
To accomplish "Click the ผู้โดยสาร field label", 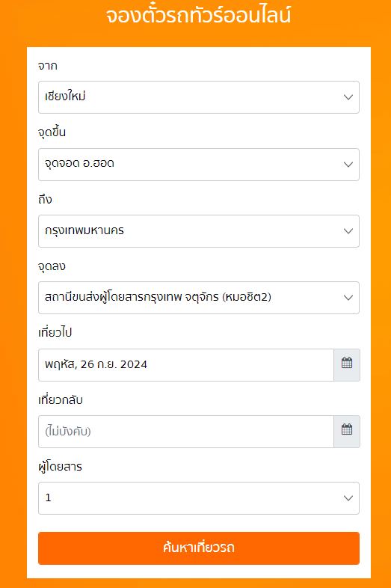I will tap(60, 467).
